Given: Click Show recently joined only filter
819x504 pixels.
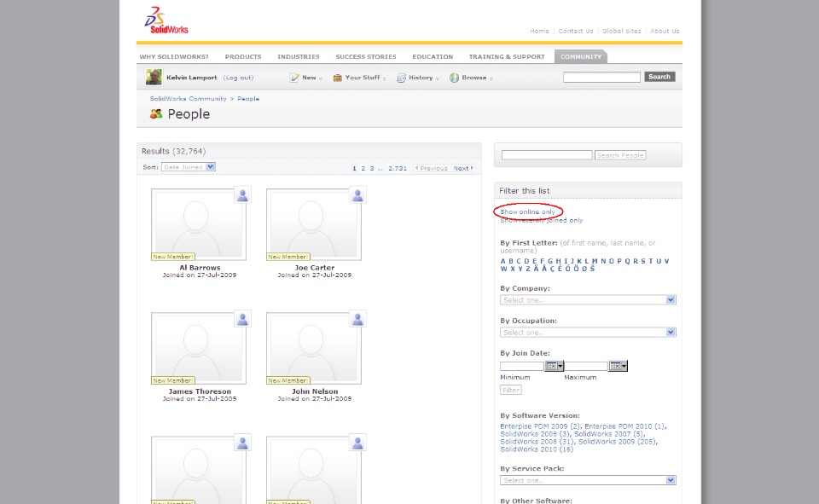Looking at the screenshot, I should pyautogui.click(x=542, y=220).
